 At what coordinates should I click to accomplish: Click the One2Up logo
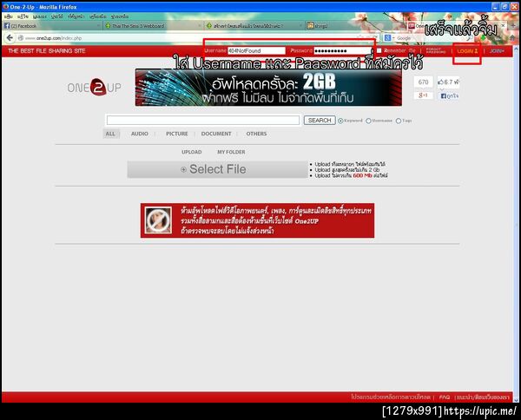94,88
